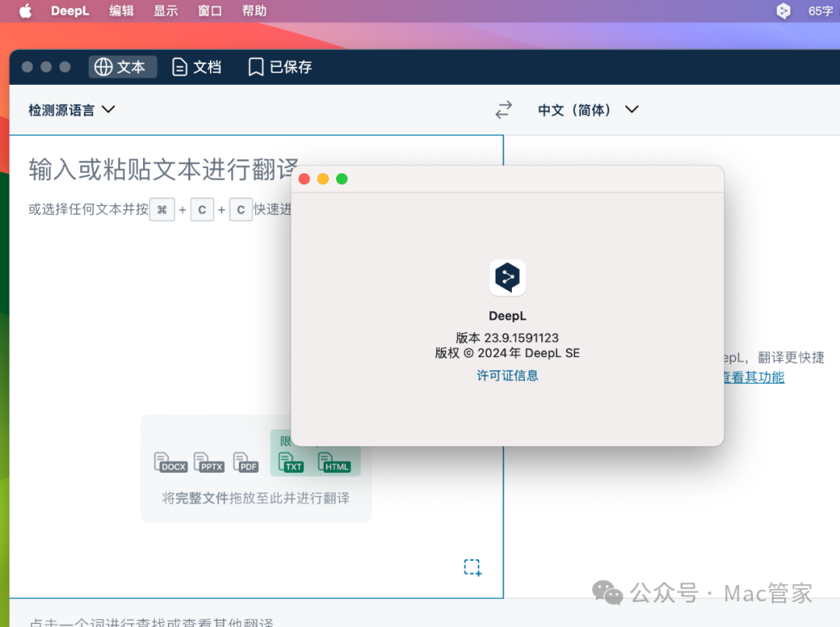This screenshot has height=627, width=840.
Task: Close the About DeepL window
Action: click(x=304, y=179)
